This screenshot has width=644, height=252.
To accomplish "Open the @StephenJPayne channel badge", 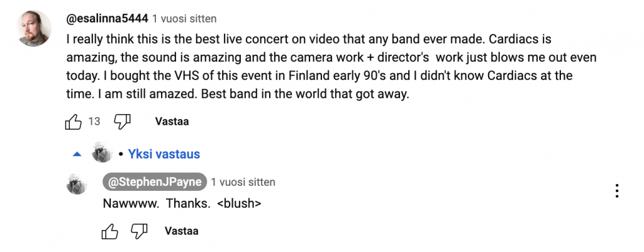I will click(155, 183).
